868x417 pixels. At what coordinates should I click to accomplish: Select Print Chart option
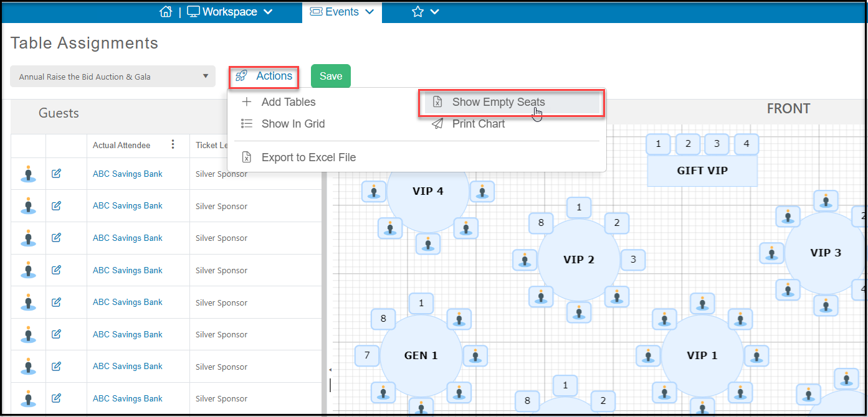(x=479, y=124)
